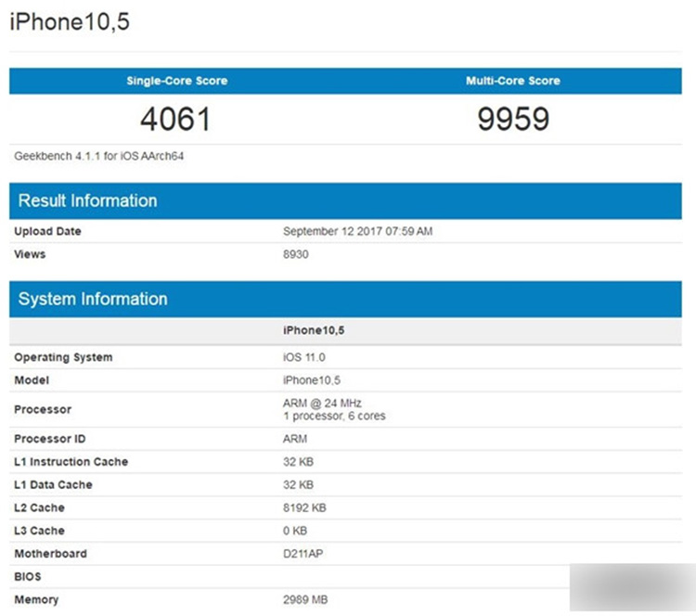Click the Geekbench 4.1.1 for iOS AArch64 text

[x=99, y=156]
